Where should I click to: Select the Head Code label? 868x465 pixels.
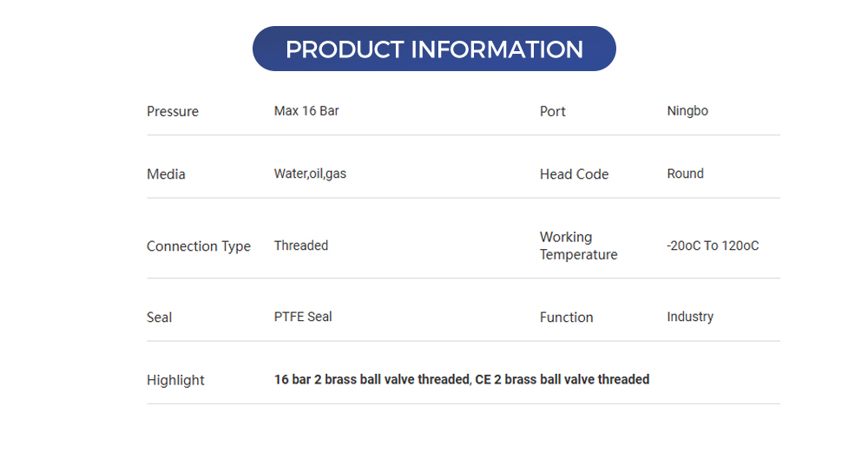[x=574, y=174]
